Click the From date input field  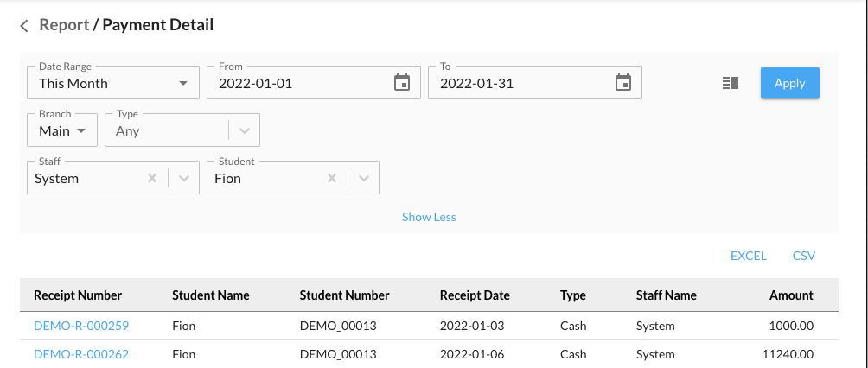298,84
